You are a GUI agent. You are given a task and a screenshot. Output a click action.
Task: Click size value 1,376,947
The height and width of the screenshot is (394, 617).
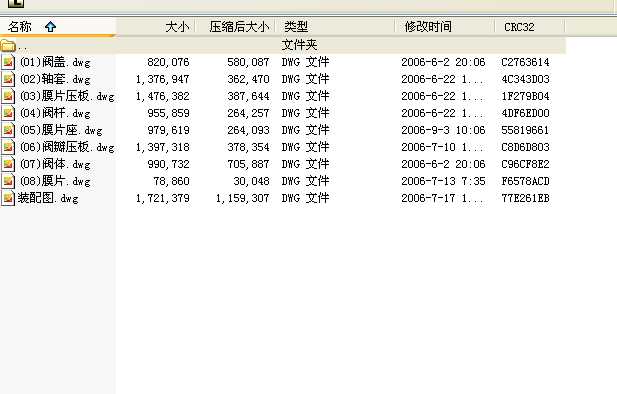(163, 79)
